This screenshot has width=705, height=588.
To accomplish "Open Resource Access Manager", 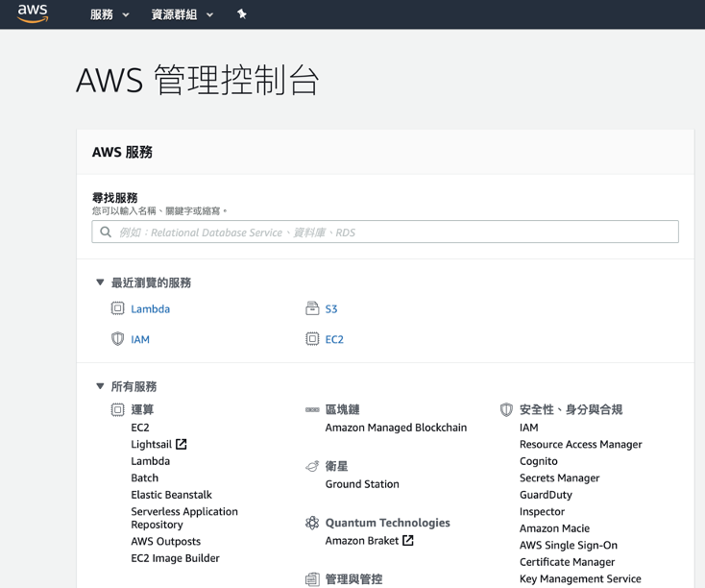I will point(581,445).
